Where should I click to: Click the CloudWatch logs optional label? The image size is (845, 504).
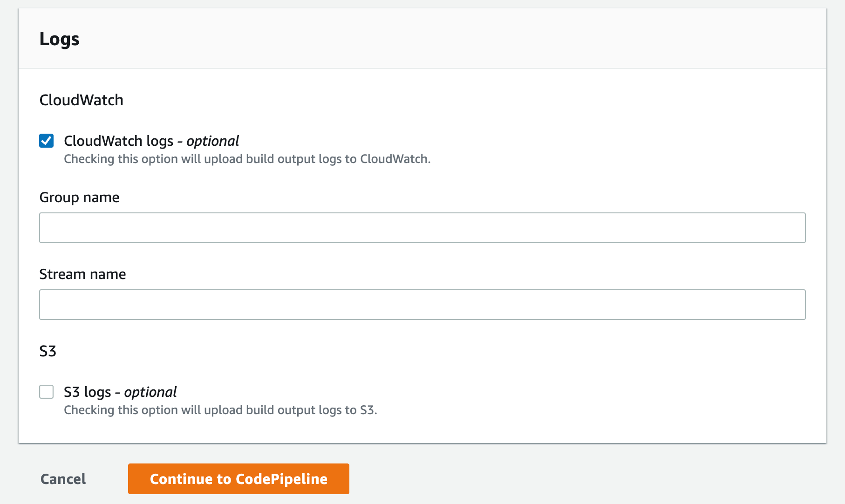point(151,141)
